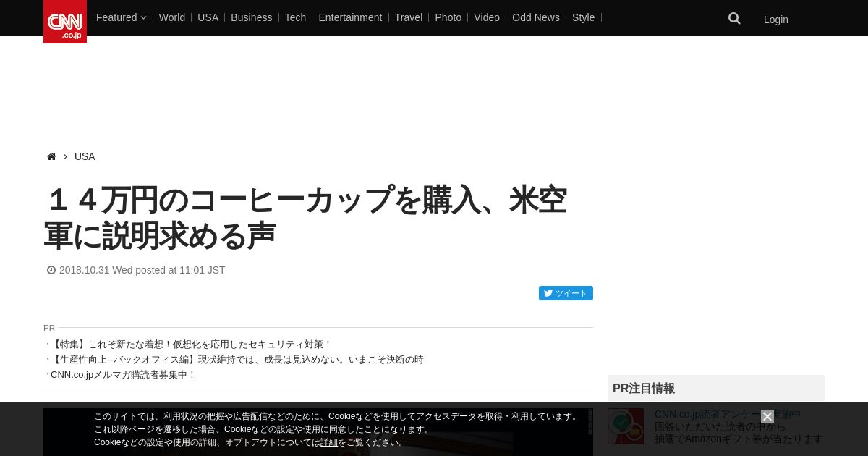Viewport: 868px width, 456px height.
Task: Click the posted date 2018.10.31 text
Action: click(x=142, y=270)
